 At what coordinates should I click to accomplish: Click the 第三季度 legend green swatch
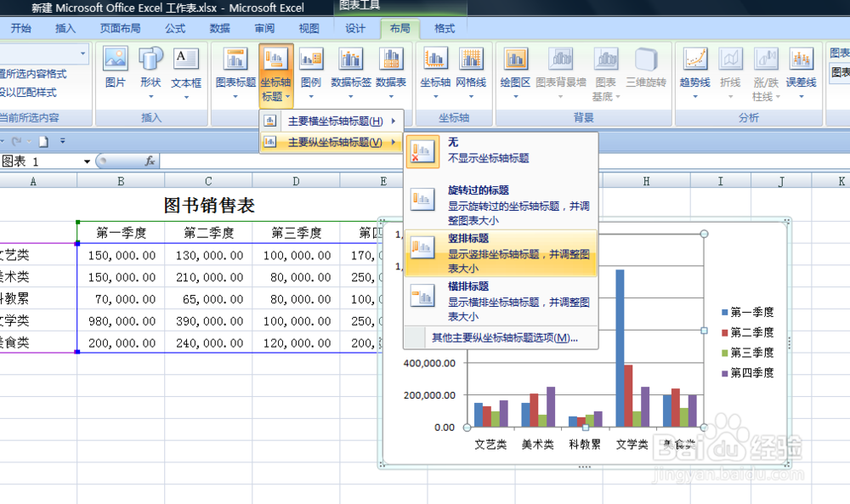725,353
